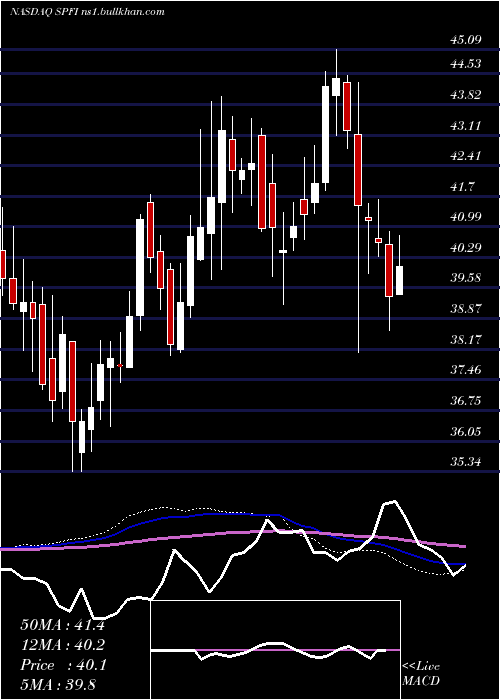This screenshot has height=700, width=500.
Task: Click the last white candlestick on the chart
Action: coord(399,280)
